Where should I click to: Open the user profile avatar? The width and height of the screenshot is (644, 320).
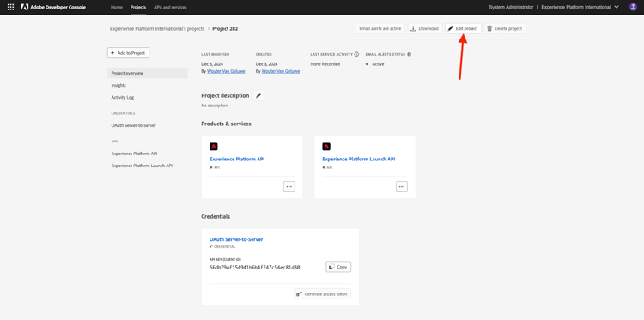pos(633,7)
